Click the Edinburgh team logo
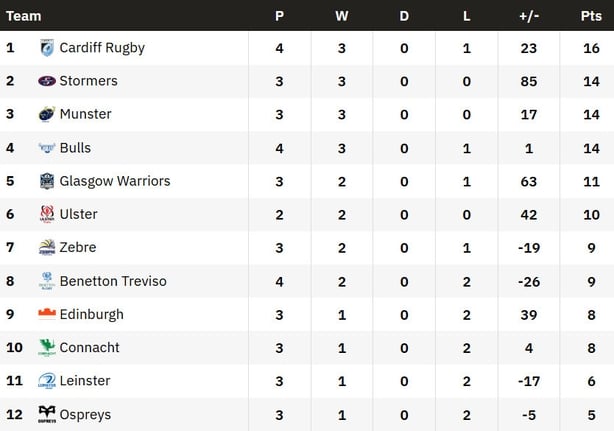 (46, 314)
